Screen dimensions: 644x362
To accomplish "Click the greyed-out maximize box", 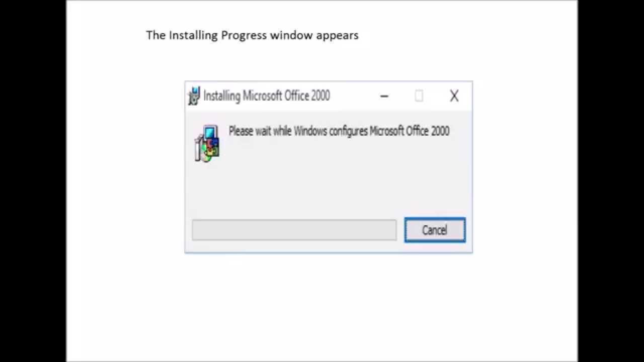I will coord(419,96).
